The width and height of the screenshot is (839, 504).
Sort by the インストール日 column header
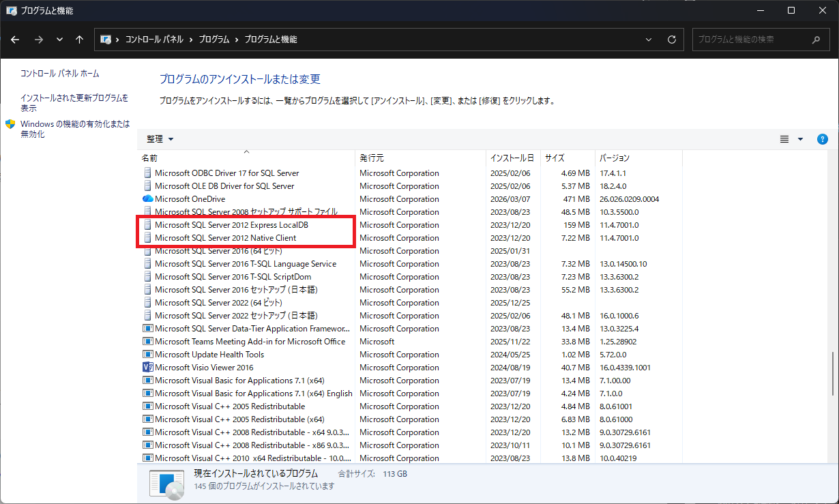(x=512, y=158)
